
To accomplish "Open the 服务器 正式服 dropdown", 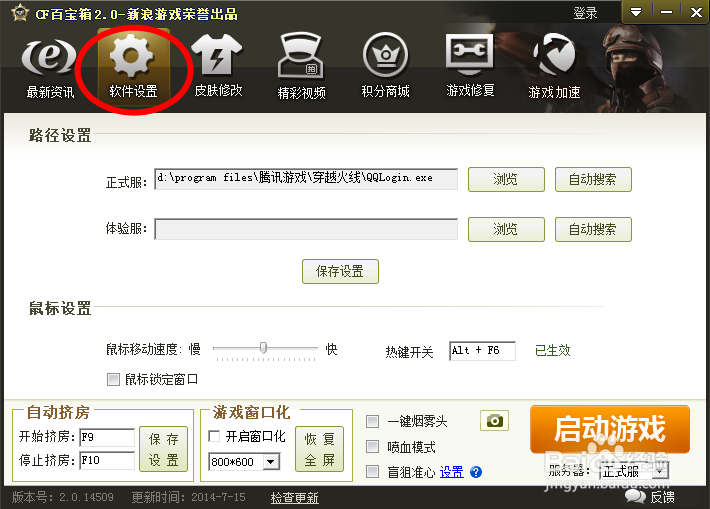I will (x=660, y=471).
